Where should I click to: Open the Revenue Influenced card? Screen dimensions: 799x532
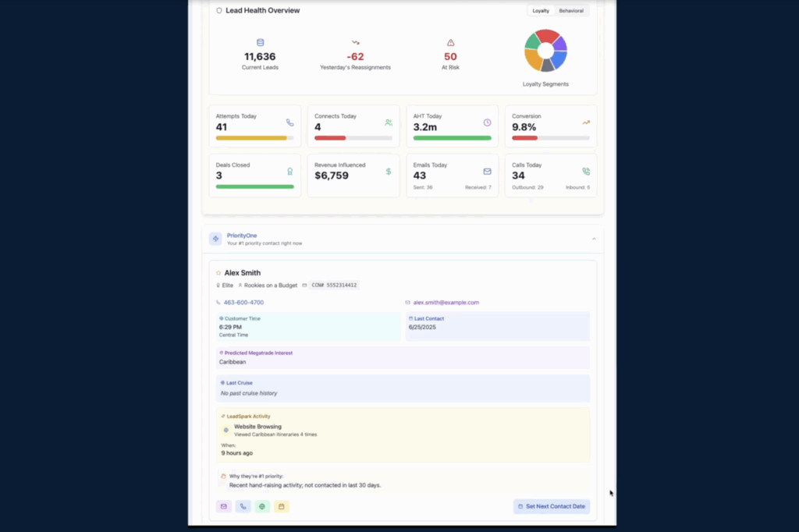pyautogui.click(x=353, y=175)
